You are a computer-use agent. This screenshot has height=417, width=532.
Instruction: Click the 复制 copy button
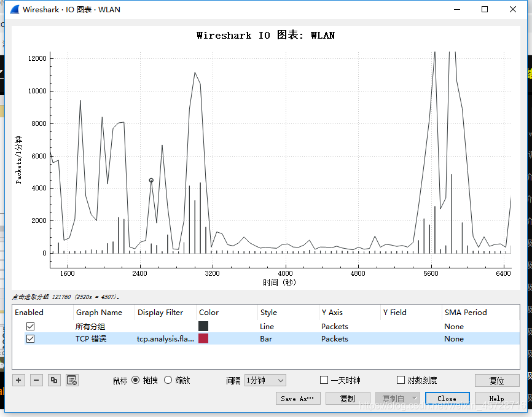click(348, 399)
